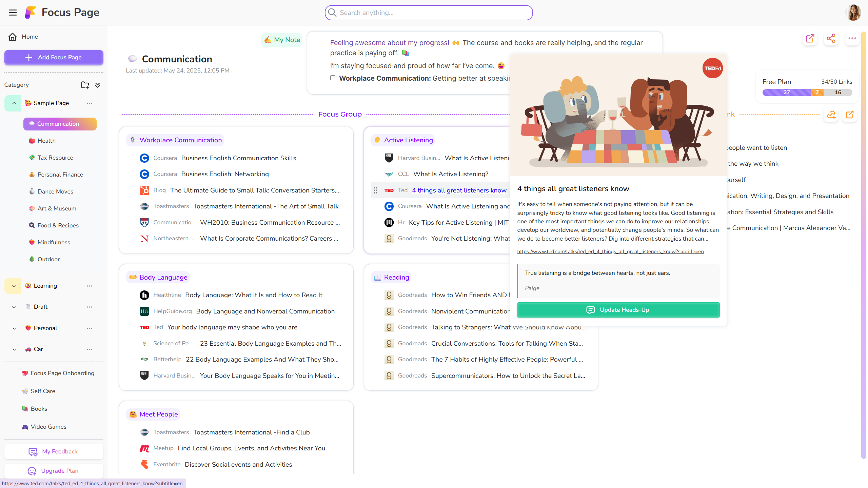
Task: Collapse all categories double chevron
Action: point(98,85)
